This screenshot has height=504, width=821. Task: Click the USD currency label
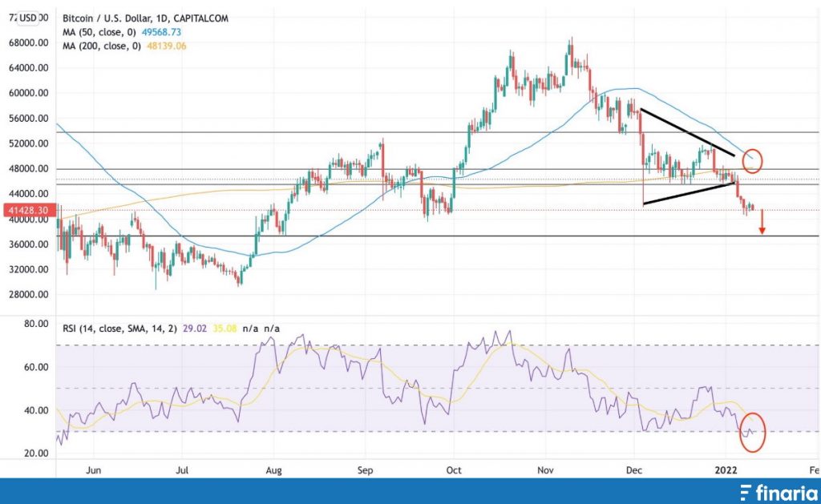28,18
